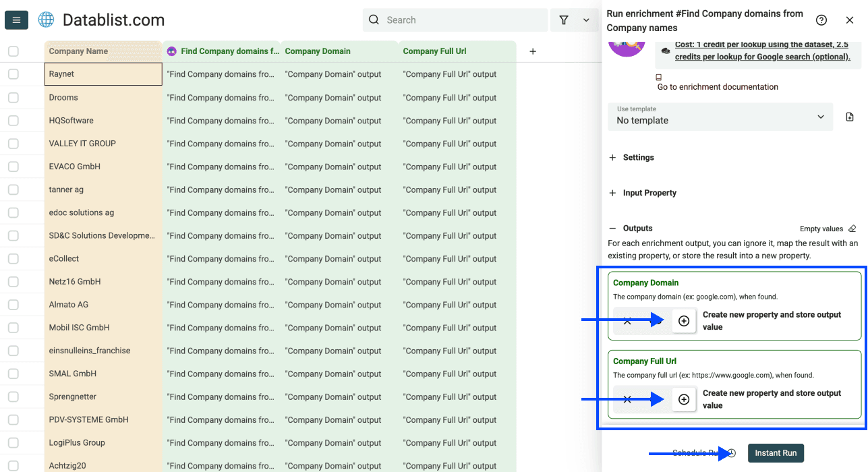Open the No template dropdown
The image size is (868, 472).
(x=720, y=117)
